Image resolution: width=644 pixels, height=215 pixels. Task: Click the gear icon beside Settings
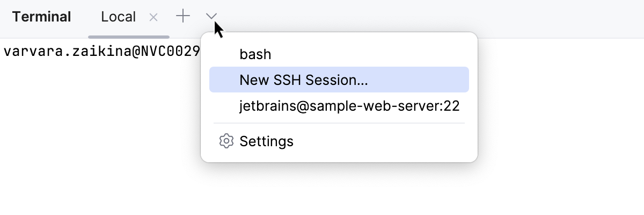pyautogui.click(x=226, y=141)
